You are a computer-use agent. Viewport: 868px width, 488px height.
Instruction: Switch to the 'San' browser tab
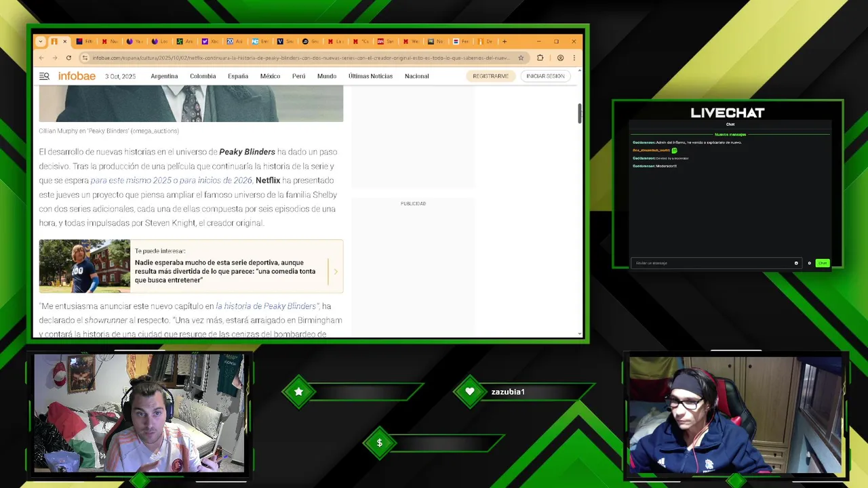[x=386, y=41]
